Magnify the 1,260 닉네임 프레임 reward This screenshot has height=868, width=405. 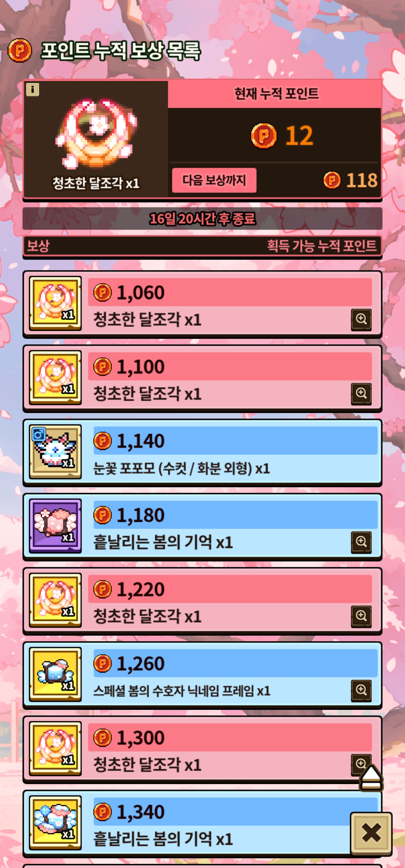(361, 690)
